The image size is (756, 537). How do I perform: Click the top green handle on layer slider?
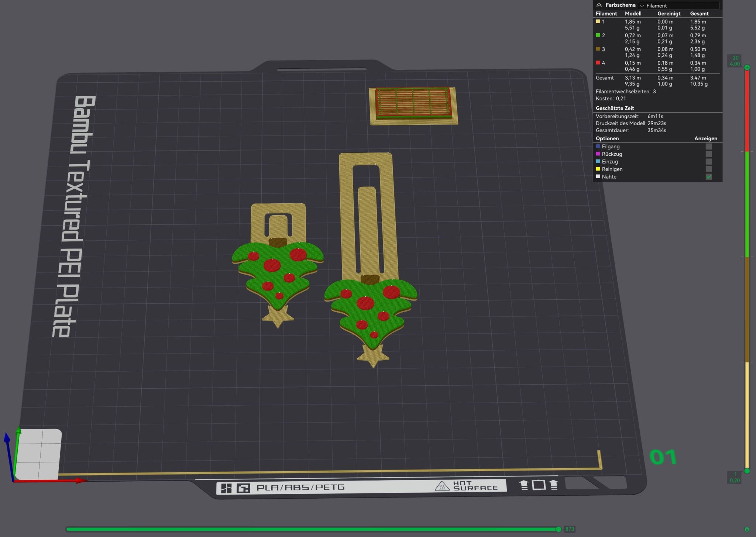pyautogui.click(x=747, y=68)
